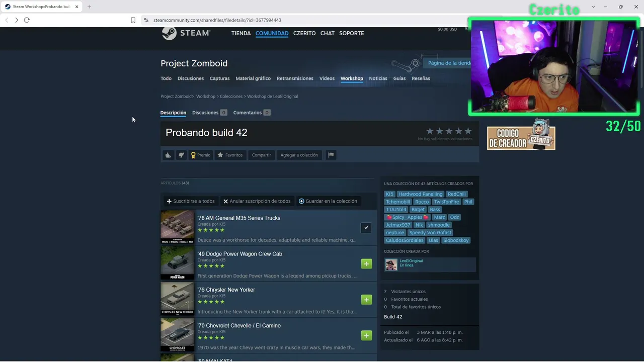
Task: View site information icon beside the URL
Action: coord(146,20)
